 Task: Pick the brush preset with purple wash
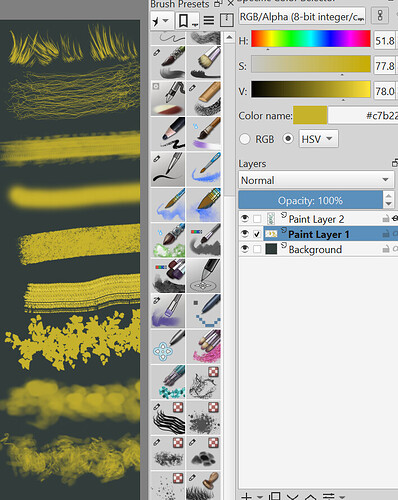[x=204, y=133]
